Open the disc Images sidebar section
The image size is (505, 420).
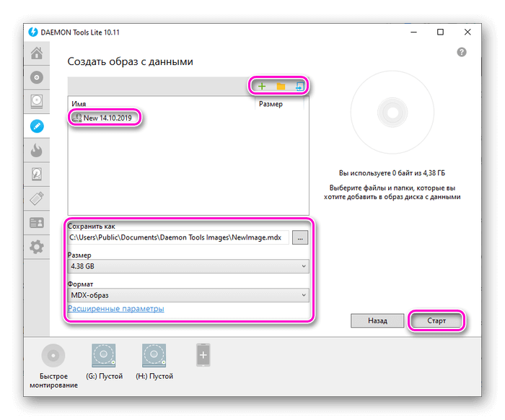tap(37, 77)
